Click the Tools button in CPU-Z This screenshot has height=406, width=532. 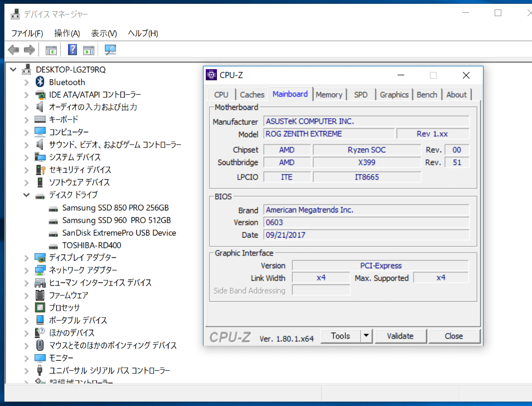coord(340,336)
